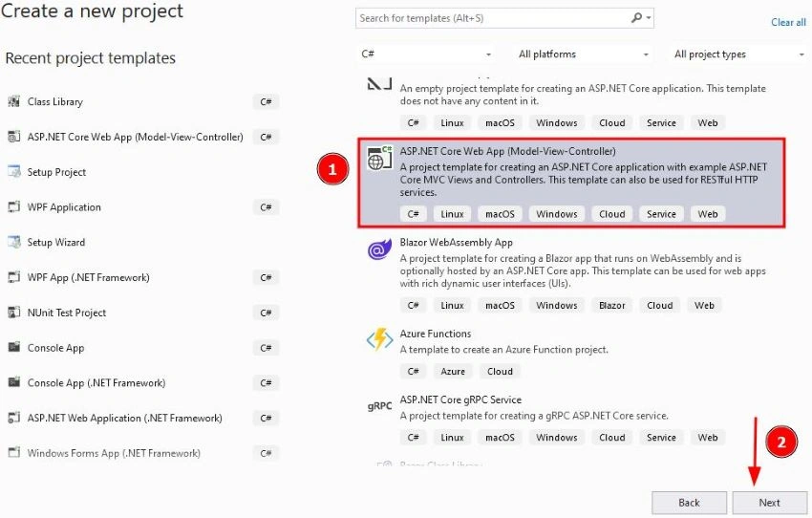
Task: Click the recent ASP.NET Core Web App MVC icon
Action: pos(14,137)
